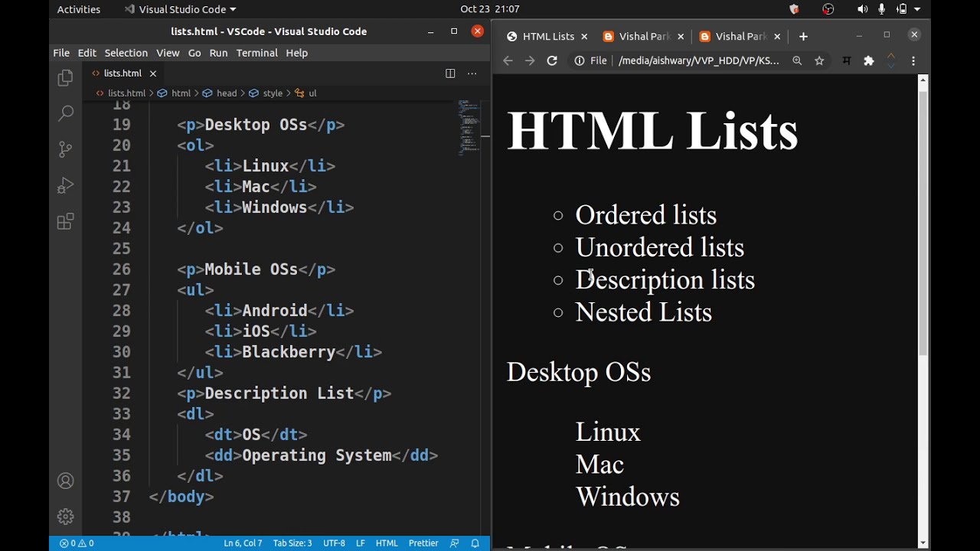Open the errors and warnings indicator
The height and width of the screenshot is (551, 980).
(x=77, y=543)
